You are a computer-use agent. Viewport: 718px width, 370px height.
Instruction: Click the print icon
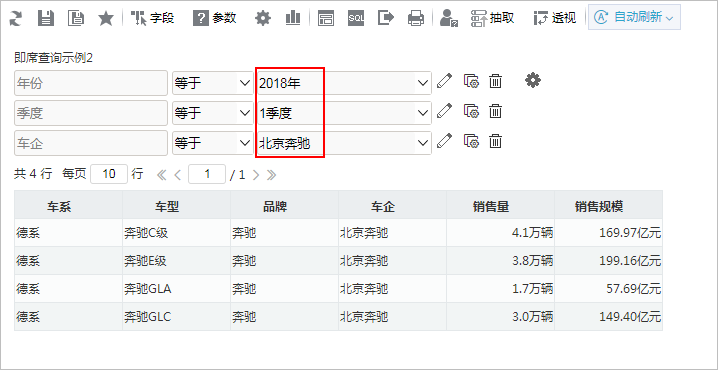(x=416, y=18)
